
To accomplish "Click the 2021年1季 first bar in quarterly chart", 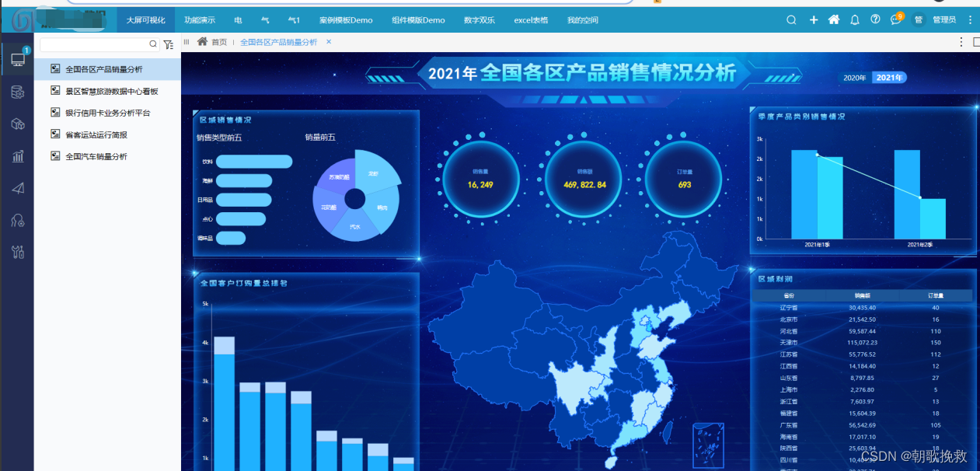I will click(804, 194).
